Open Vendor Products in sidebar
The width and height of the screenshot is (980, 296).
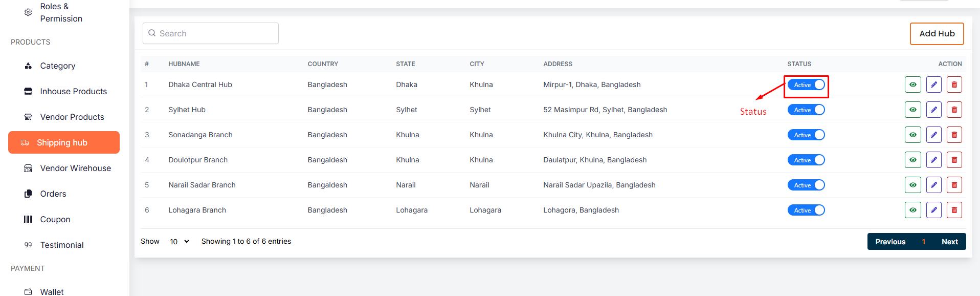(x=72, y=117)
